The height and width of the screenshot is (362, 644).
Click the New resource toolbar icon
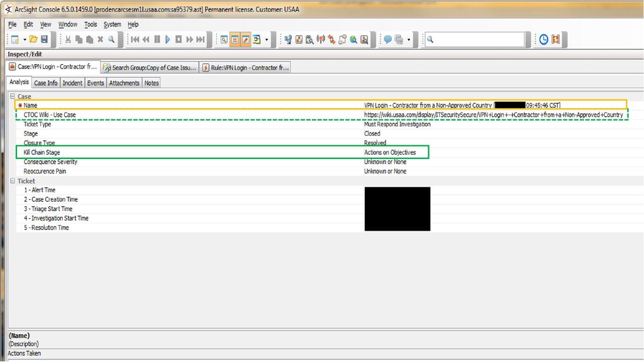(15, 40)
